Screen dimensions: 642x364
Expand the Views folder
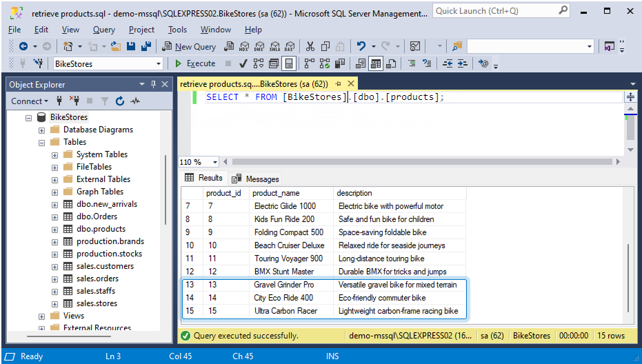click(x=42, y=316)
